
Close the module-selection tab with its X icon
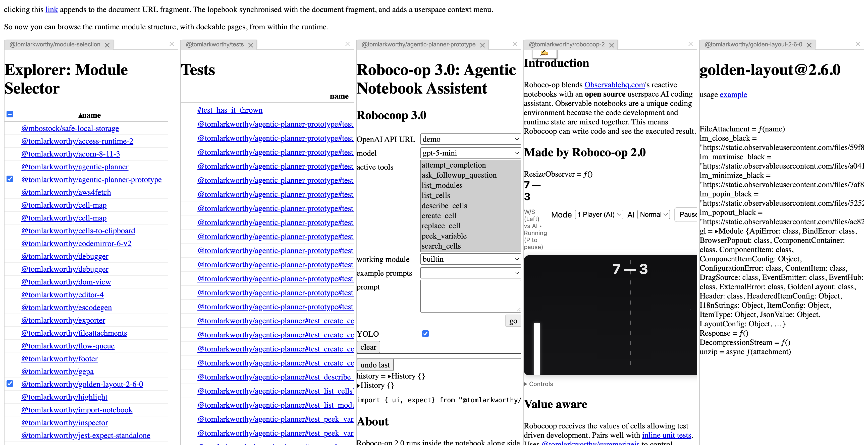(107, 45)
